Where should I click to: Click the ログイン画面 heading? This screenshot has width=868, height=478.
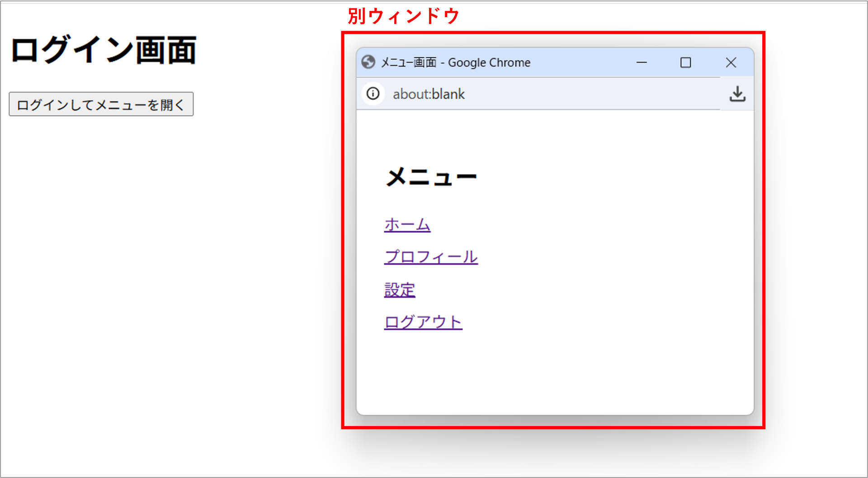103,50
